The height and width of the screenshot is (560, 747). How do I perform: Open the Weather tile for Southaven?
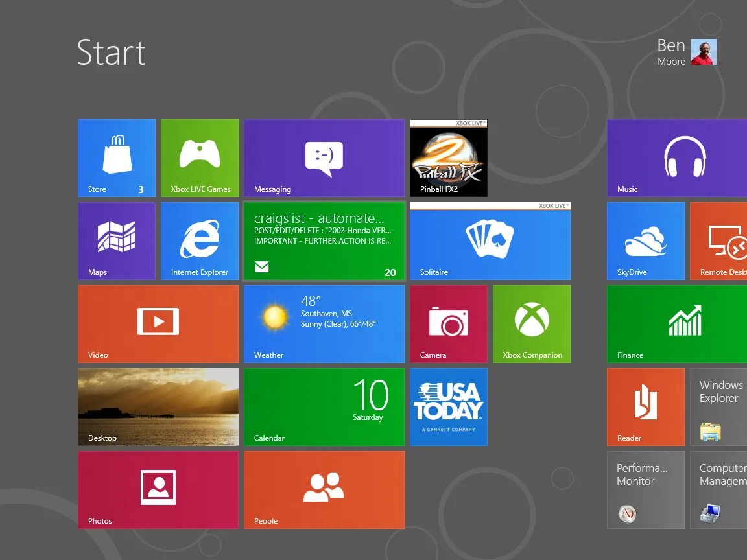324,324
